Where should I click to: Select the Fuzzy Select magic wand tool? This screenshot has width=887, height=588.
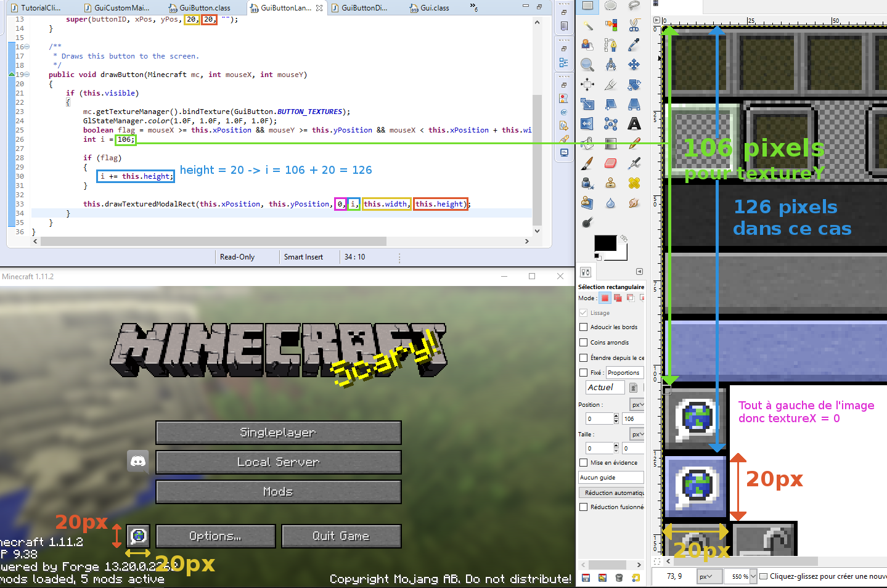click(x=587, y=25)
